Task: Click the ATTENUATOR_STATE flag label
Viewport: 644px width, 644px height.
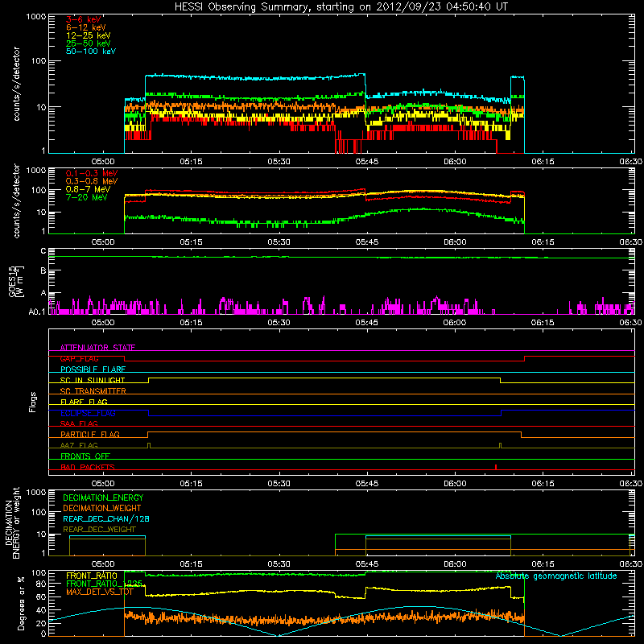Action: (x=97, y=348)
